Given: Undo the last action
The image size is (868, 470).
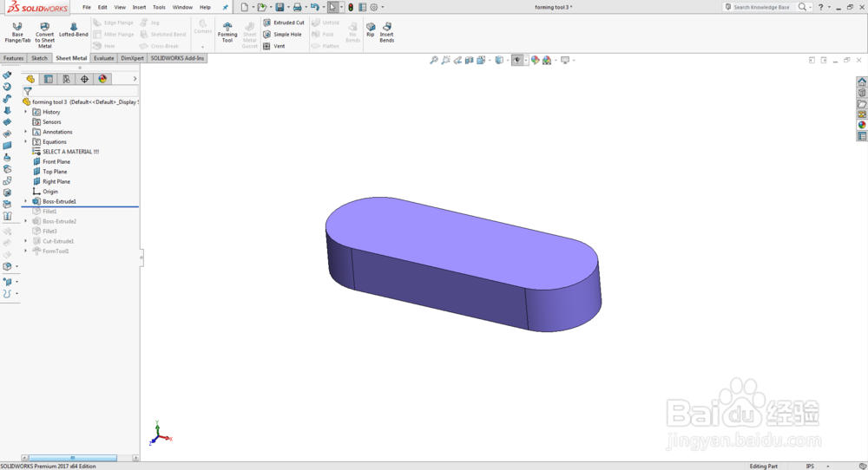Looking at the screenshot, I should (x=314, y=7).
